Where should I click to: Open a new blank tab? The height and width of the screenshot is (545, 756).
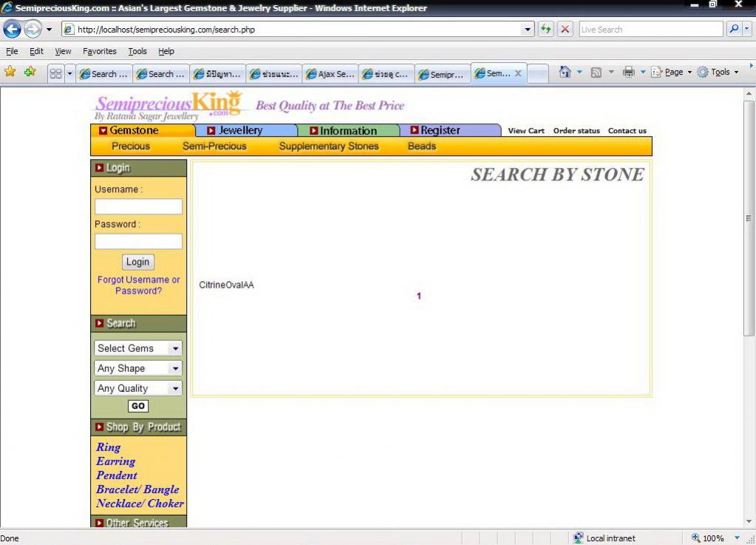[x=537, y=74]
